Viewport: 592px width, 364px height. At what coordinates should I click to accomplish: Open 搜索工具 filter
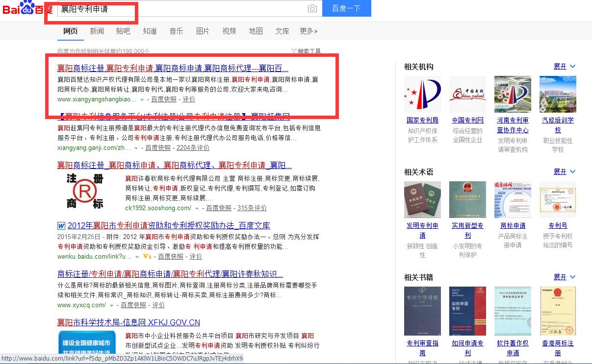click(306, 51)
